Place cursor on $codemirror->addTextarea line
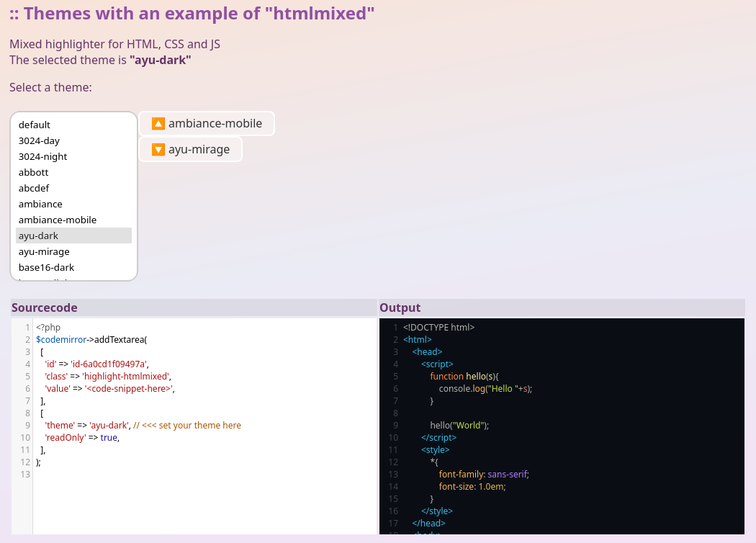 (91, 339)
